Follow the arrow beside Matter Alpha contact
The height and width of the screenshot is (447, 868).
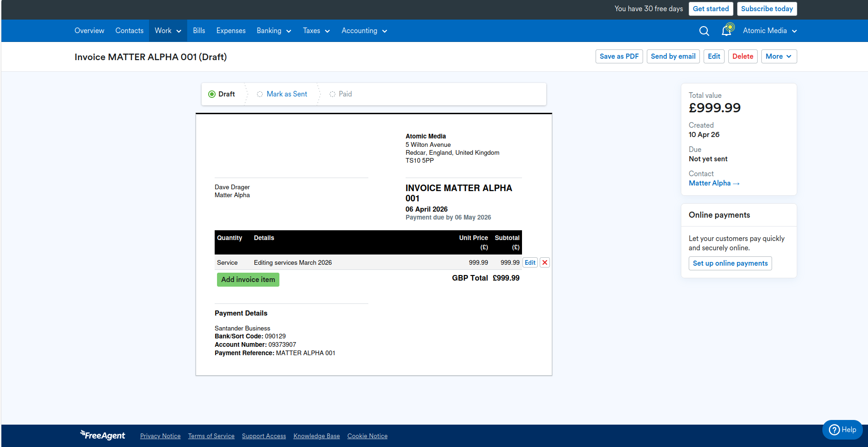click(x=736, y=183)
